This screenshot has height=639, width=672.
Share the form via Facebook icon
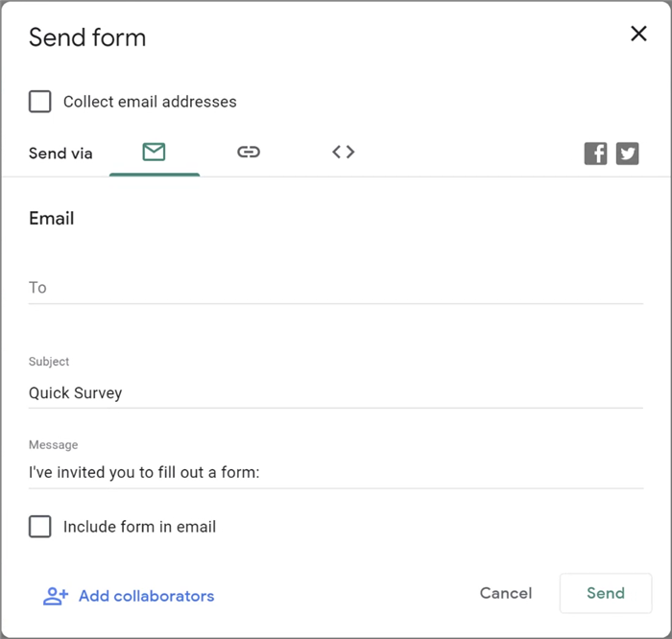596,154
